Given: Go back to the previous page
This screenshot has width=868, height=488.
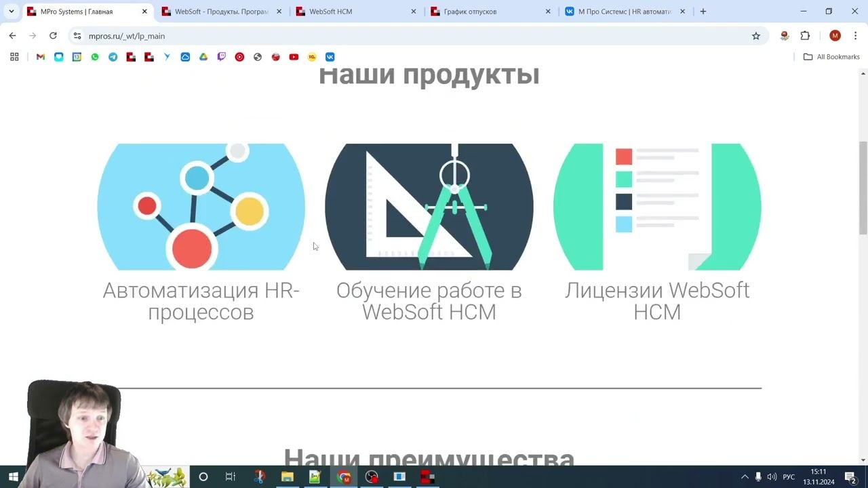Looking at the screenshot, I should tap(12, 36).
